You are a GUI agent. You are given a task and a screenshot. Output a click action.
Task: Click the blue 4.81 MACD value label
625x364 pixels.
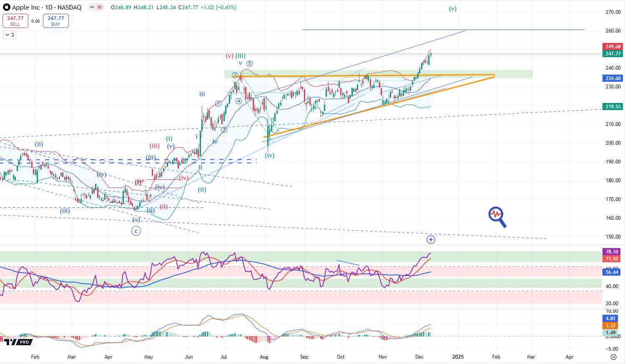[x=611, y=319]
